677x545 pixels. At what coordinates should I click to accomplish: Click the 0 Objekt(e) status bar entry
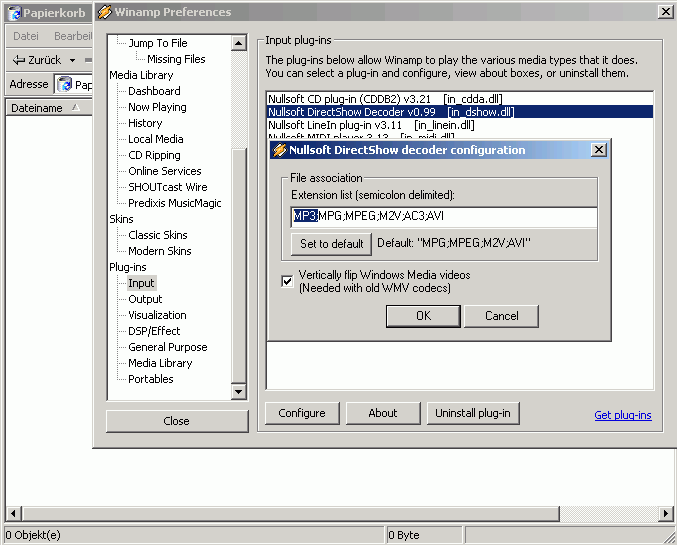click(x=194, y=535)
